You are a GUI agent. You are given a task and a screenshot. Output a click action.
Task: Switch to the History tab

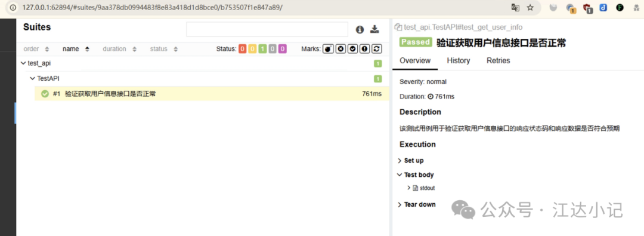[459, 60]
